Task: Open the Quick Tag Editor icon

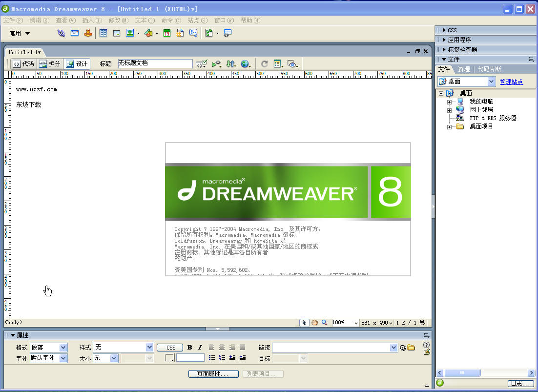Action: coord(427,352)
